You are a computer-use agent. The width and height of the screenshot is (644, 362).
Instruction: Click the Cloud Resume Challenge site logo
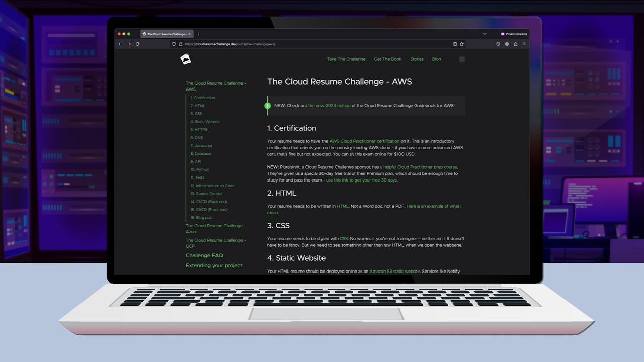coord(186,59)
